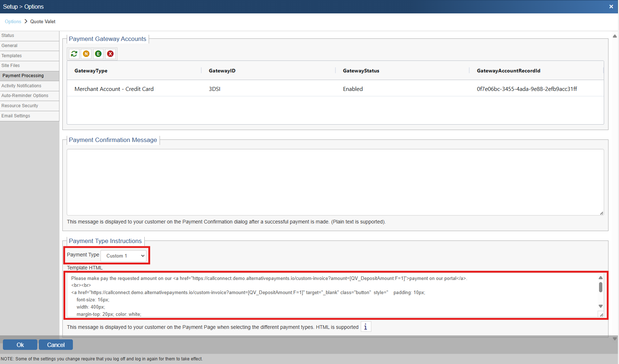Viewport: 619px width, 364px height.
Task: Close the Setup Options dialog with X
Action: click(611, 7)
